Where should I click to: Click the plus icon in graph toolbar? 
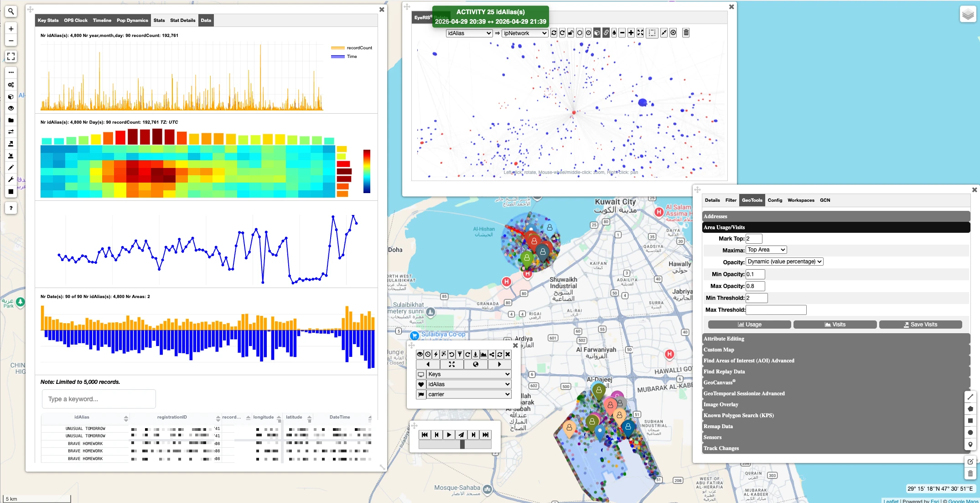(x=631, y=33)
